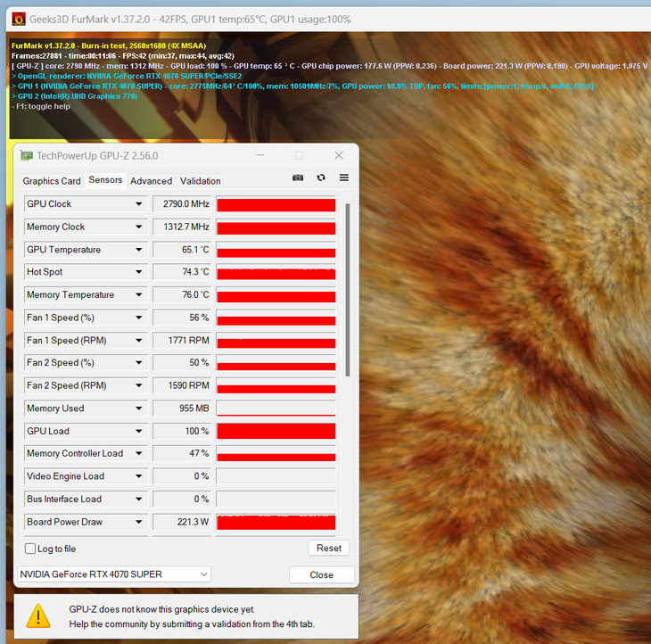Click the yellow warning triangle icon
Screen dimensions: 651x644
click(x=38, y=616)
